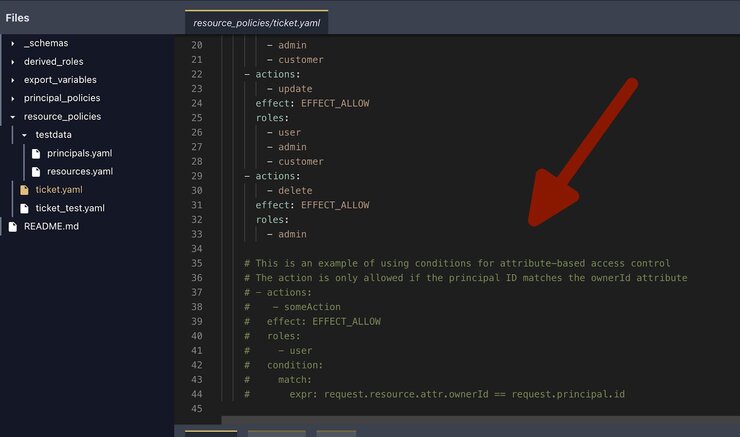Screen dimensions: 740x437
Task: Click the editor's horizontal scrollbar
Action: 480,420
